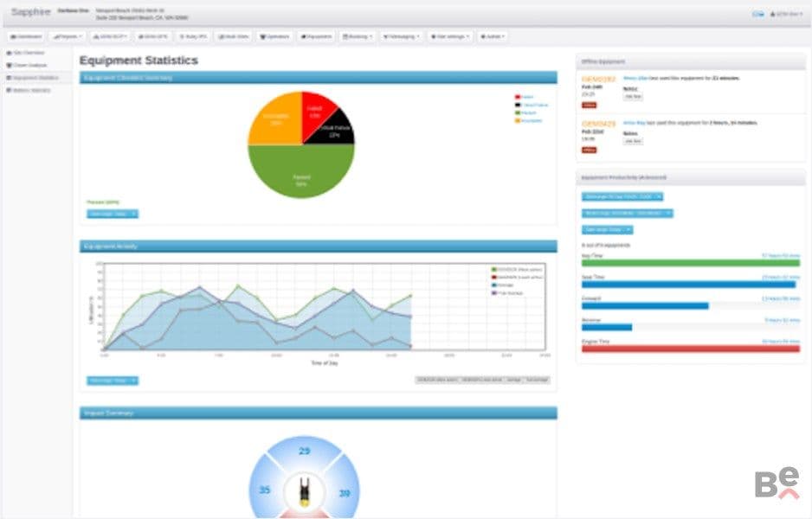Click the Site Overview sidebar icon

pyautogui.click(x=9, y=53)
